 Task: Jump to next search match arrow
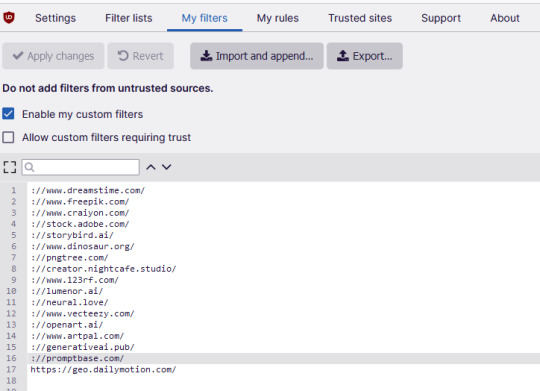167,167
